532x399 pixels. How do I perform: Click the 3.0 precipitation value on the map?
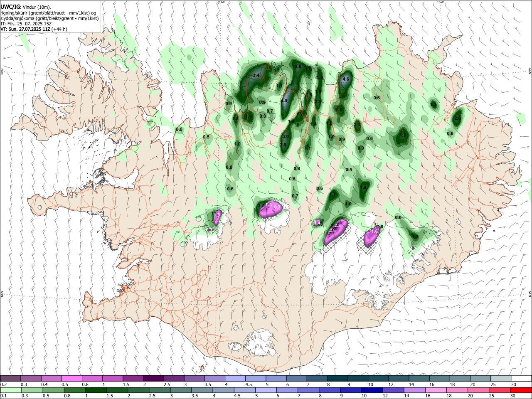pyautogui.click(x=286, y=136)
